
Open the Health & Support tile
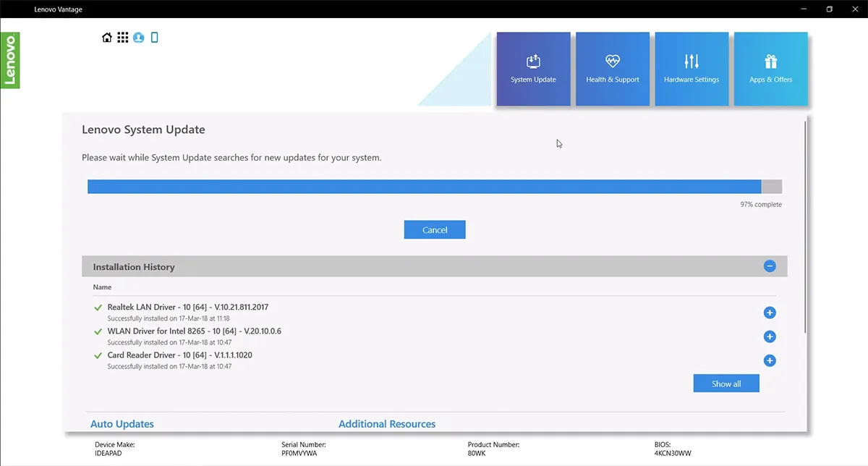(613, 69)
